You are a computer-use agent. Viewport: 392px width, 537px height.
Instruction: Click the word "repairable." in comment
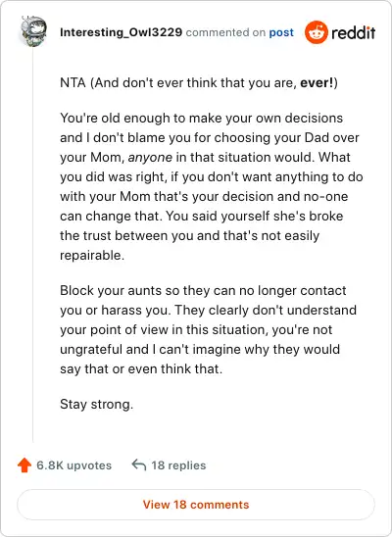pos(92,256)
